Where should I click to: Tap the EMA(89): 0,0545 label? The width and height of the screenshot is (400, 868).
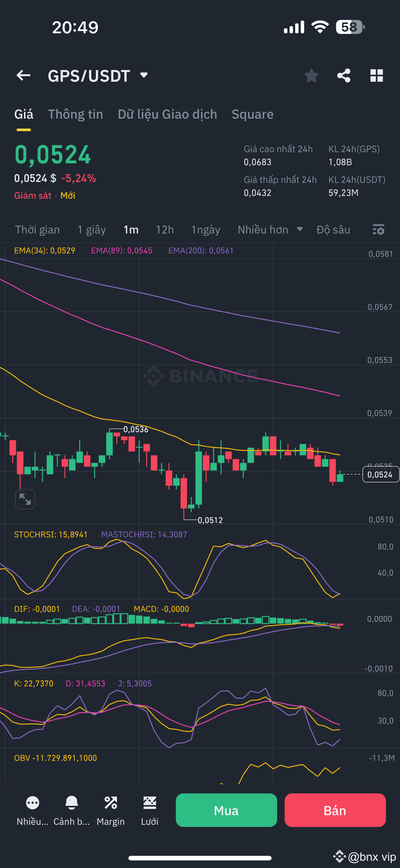point(122,250)
